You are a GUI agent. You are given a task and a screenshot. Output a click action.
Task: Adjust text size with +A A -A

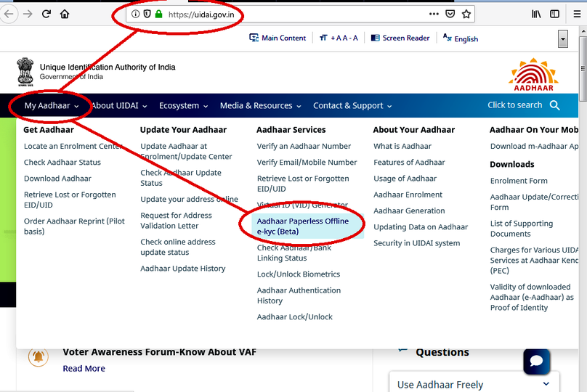pyautogui.click(x=339, y=38)
